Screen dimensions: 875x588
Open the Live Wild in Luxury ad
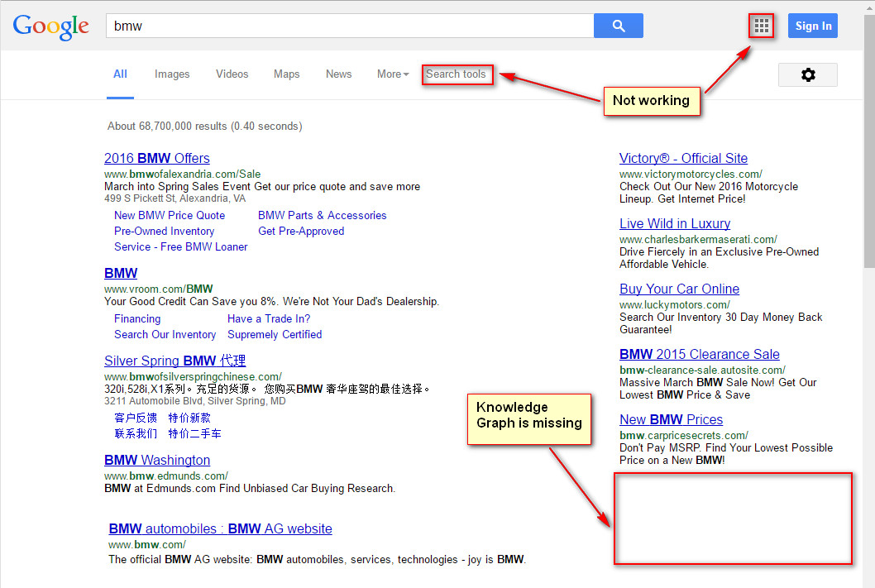pos(675,224)
